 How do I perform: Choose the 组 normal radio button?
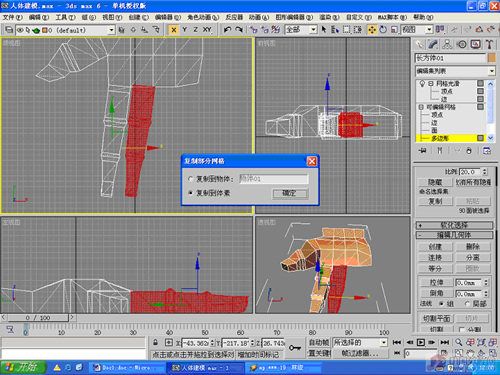[x=442, y=304]
